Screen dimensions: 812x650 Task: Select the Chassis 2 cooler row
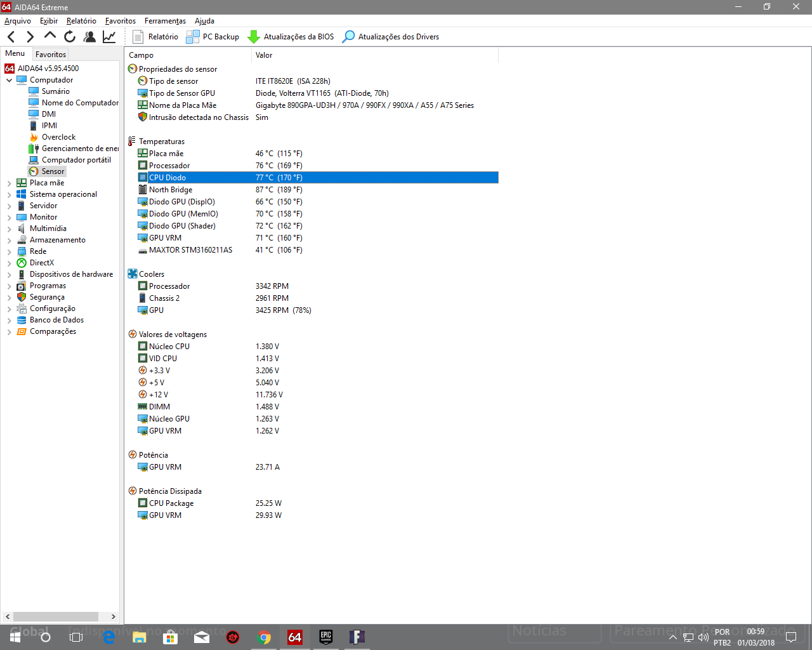pos(318,298)
